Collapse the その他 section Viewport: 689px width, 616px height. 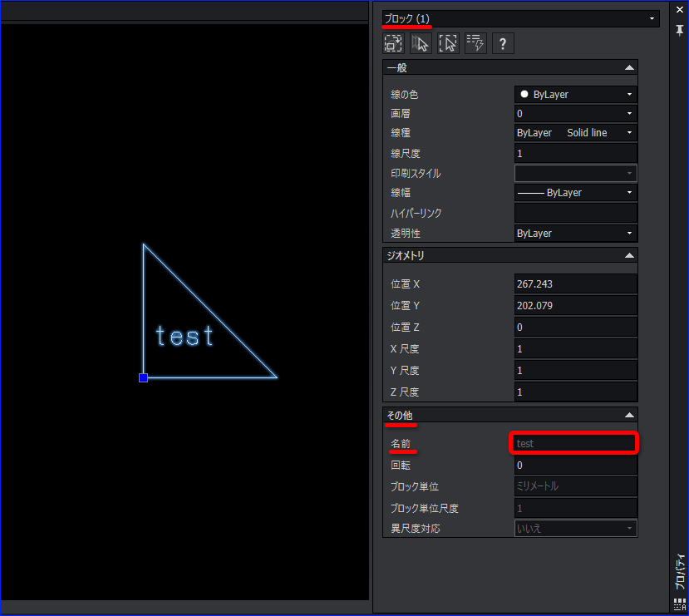[x=629, y=415]
